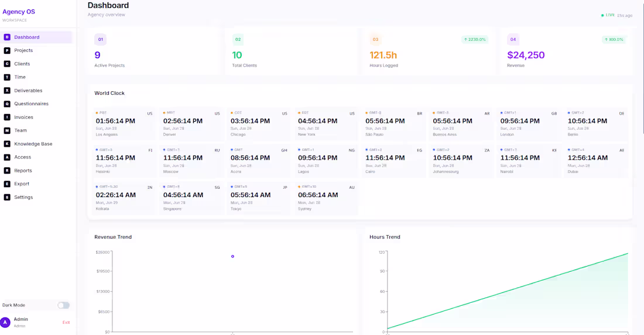
Task: Select the Denver clock card
Action: click(x=191, y=123)
